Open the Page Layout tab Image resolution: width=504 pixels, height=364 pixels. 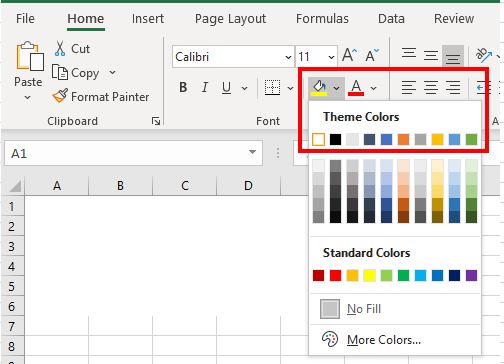[x=230, y=19]
